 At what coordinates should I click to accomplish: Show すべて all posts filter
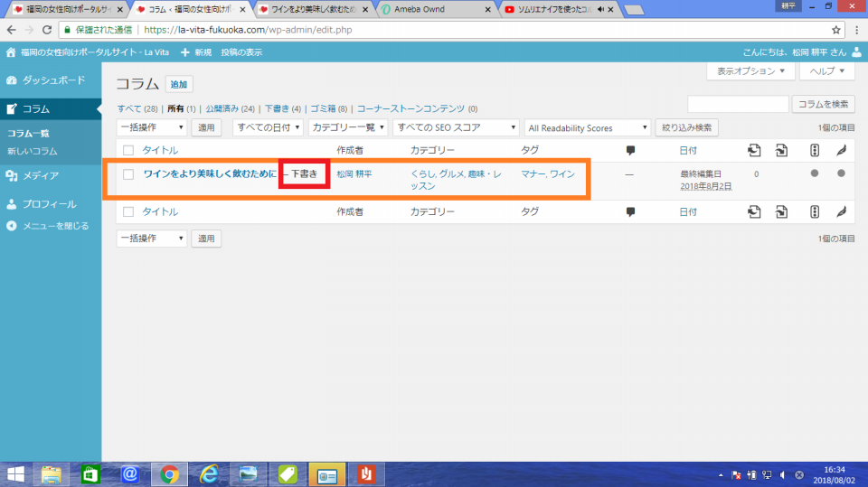click(129, 108)
